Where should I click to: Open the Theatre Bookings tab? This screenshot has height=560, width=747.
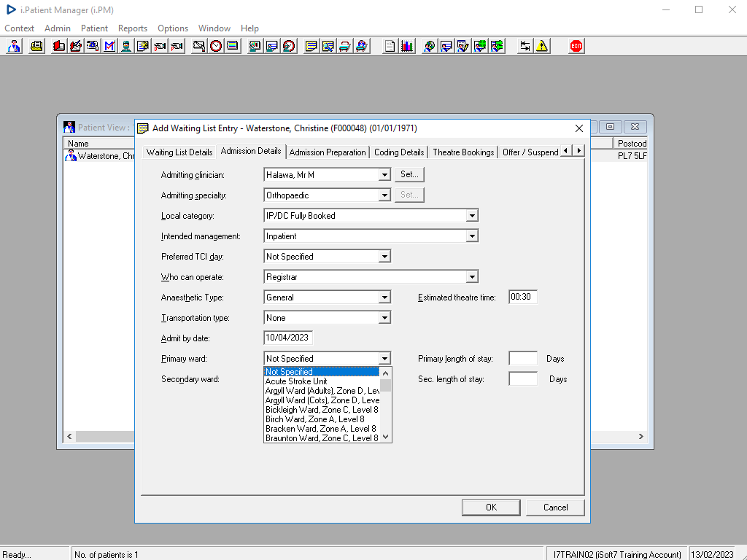pyautogui.click(x=463, y=152)
